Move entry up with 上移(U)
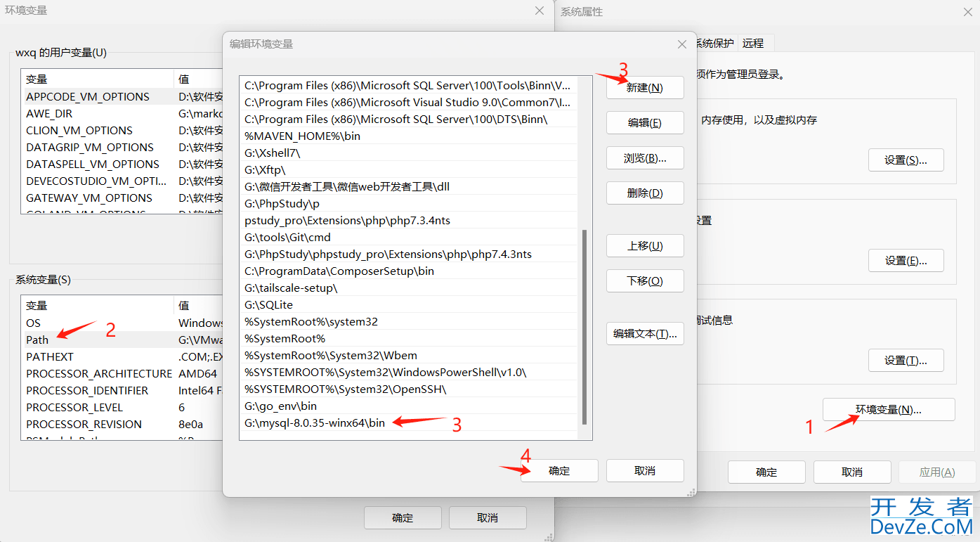 click(645, 246)
